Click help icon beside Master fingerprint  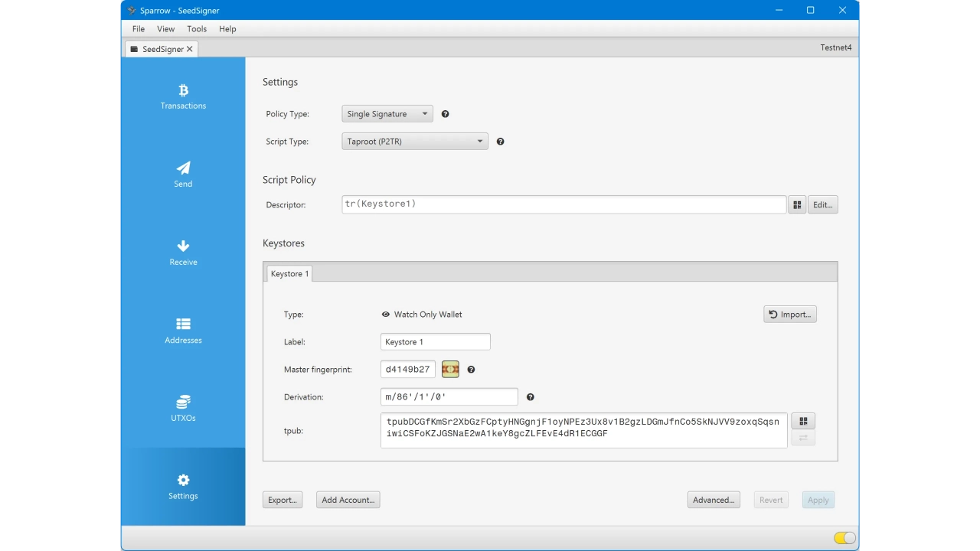tap(471, 370)
